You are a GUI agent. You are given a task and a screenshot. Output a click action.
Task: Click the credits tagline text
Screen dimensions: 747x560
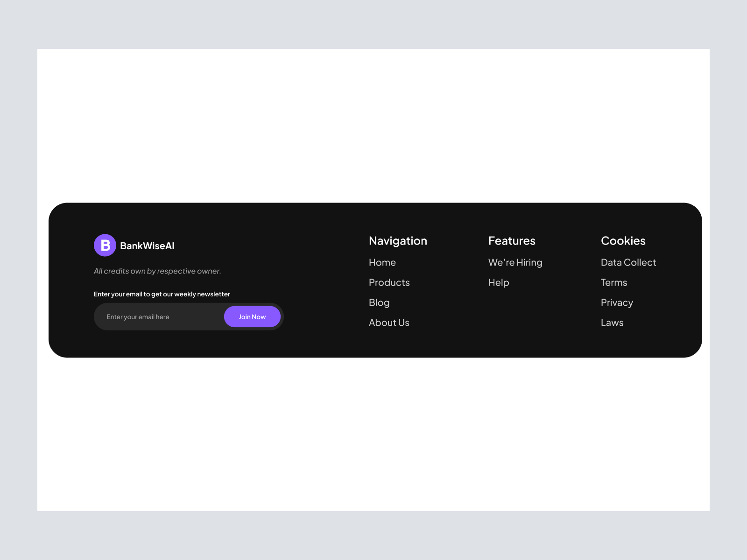point(157,271)
